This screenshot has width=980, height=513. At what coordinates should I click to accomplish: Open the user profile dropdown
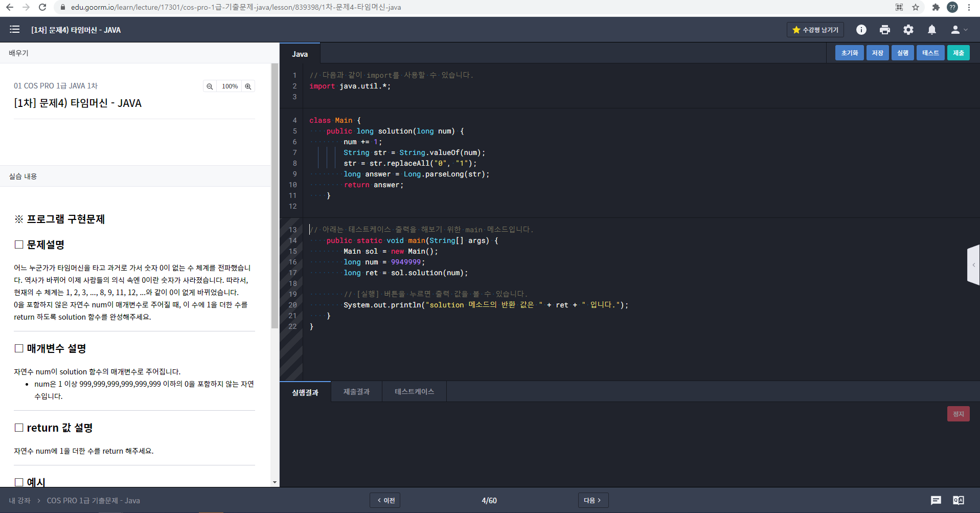(x=959, y=30)
